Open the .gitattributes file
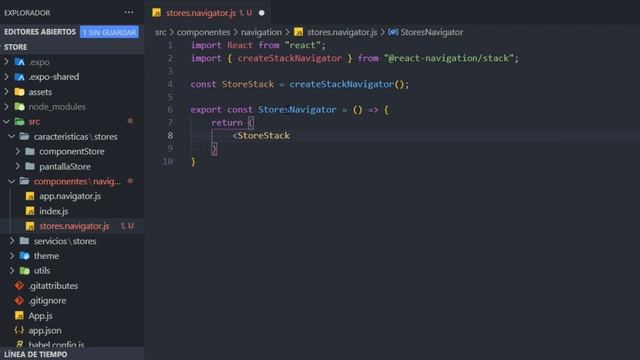Image resolution: width=640 pixels, height=360 pixels. (53, 285)
